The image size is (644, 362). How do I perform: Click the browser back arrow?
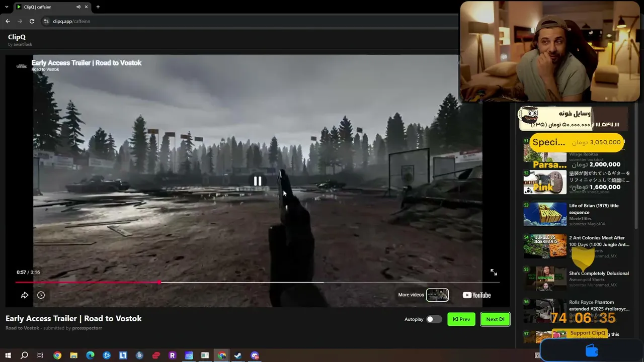coord(8,21)
